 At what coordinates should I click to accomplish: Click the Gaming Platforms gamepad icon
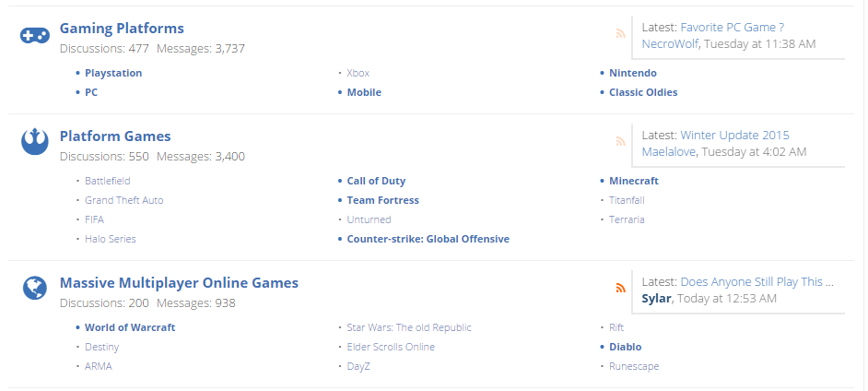[x=35, y=36]
